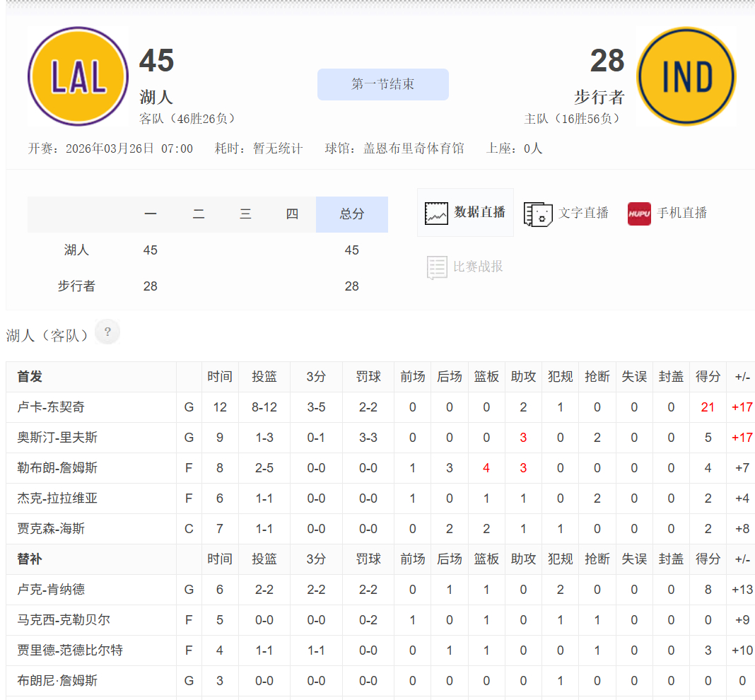
Task: Open the 数据直播 data feed icon
Action: (464, 213)
